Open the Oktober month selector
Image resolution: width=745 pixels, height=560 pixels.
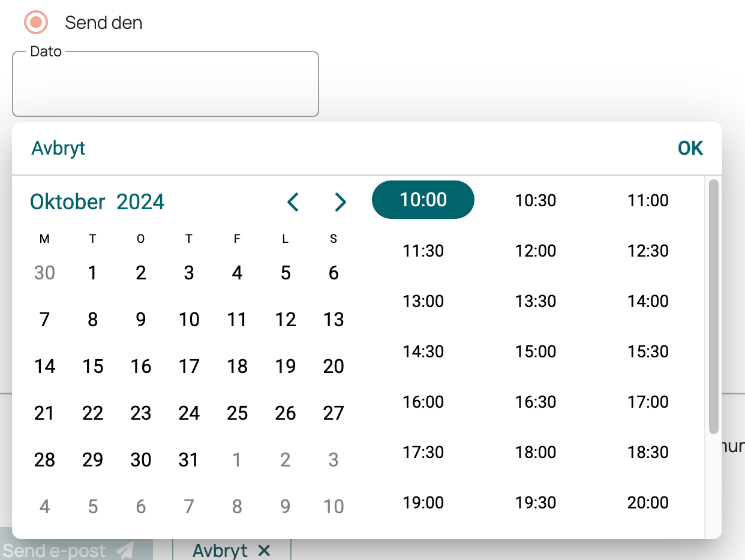68,202
